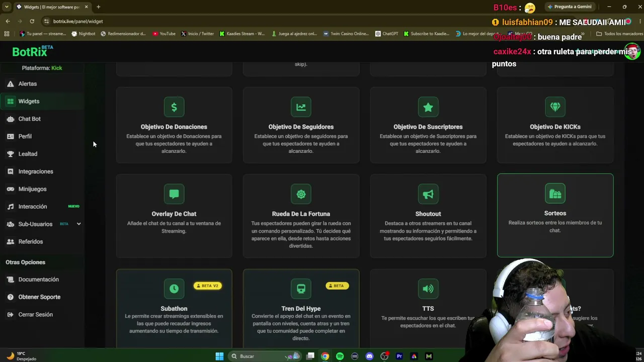Open the Alertas section icon

coord(10,84)
